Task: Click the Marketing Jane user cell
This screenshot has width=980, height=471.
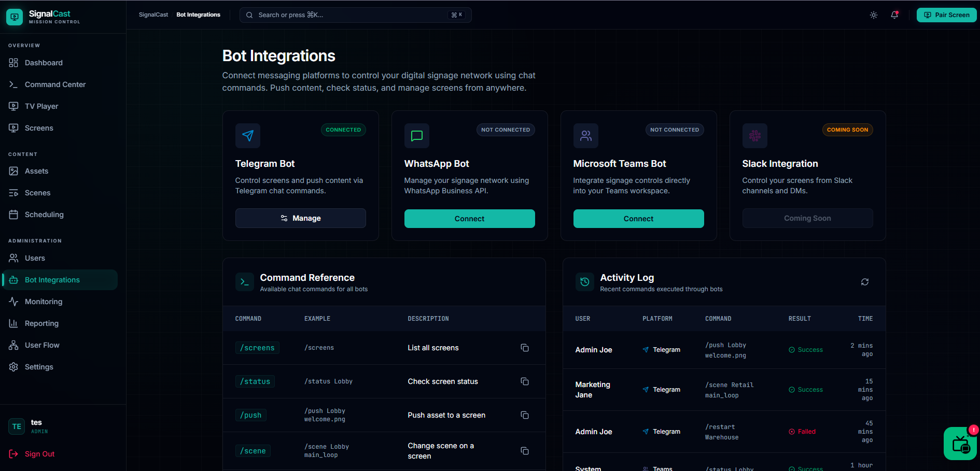Action: click(x=593, y=390)
